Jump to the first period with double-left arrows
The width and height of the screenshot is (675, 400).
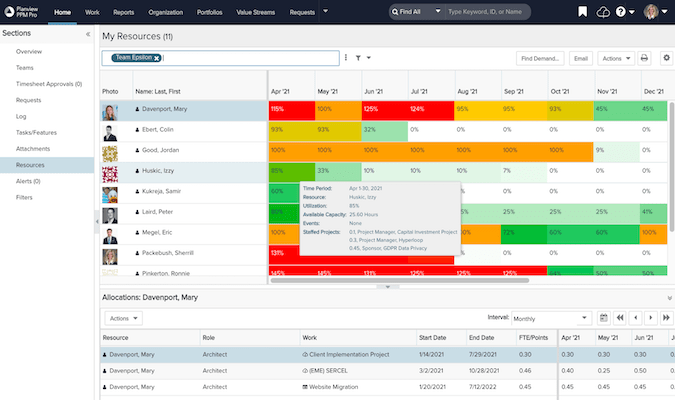620,318
